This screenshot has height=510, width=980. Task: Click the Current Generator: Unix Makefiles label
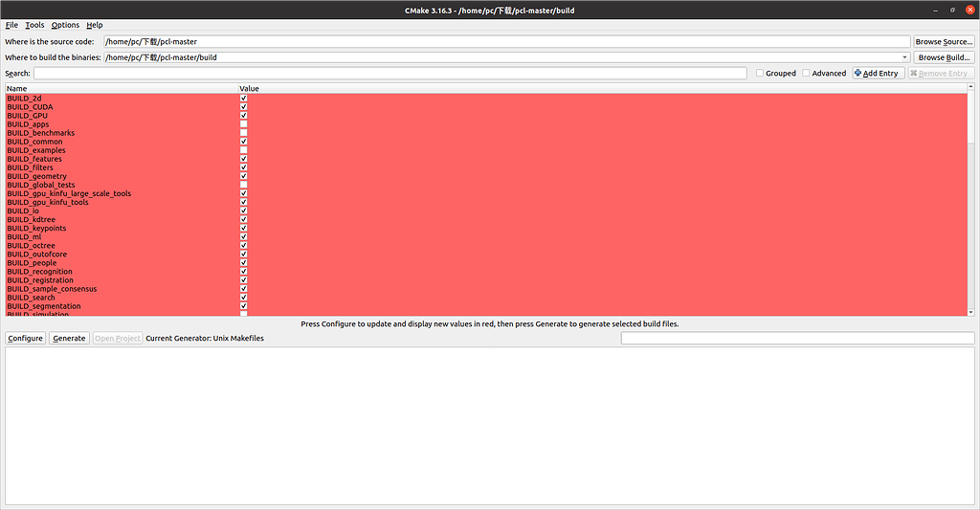point(205,338)
